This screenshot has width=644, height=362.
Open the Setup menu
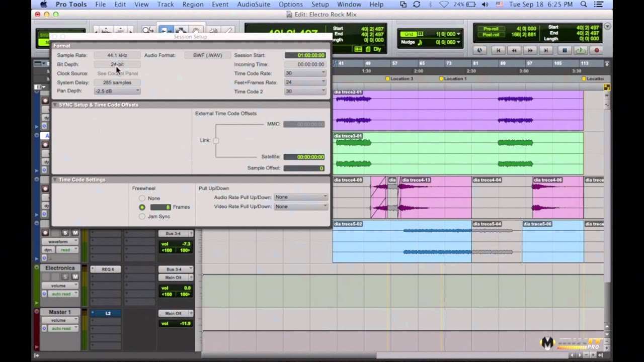[x=320, y=5]
